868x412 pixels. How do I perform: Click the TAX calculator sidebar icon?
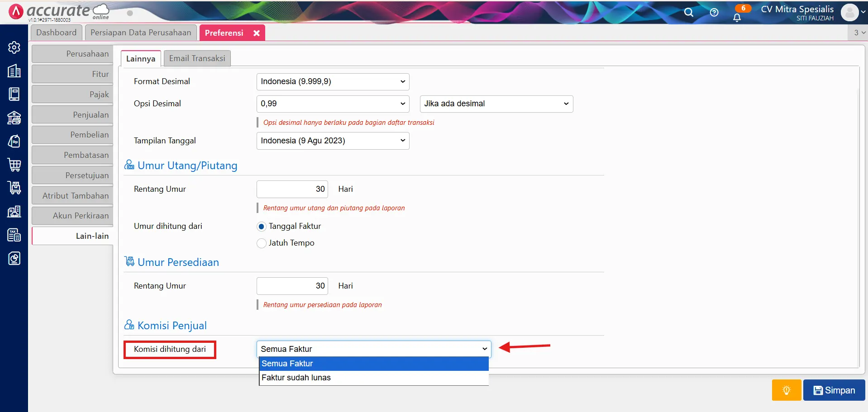[14, 235]
